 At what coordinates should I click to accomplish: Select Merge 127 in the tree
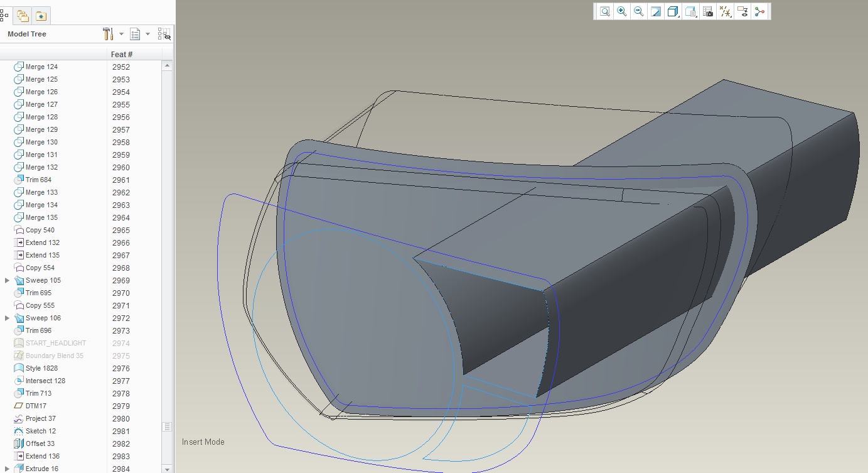pos(41,104)
